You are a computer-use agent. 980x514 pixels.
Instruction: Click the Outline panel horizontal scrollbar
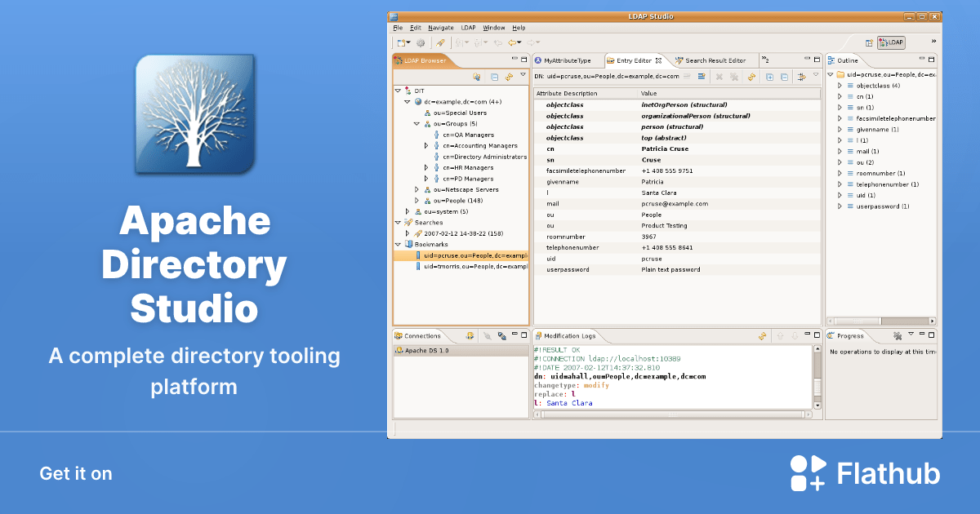[x=882, y=321]
